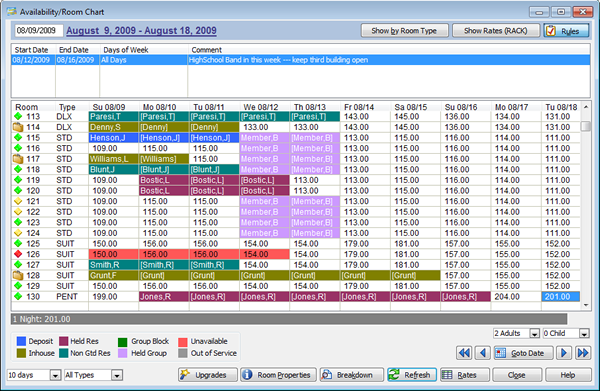The width and height of the screenshot is (600, 391).
Task: Click green status diamond for room 130
Action: point(18,297)
